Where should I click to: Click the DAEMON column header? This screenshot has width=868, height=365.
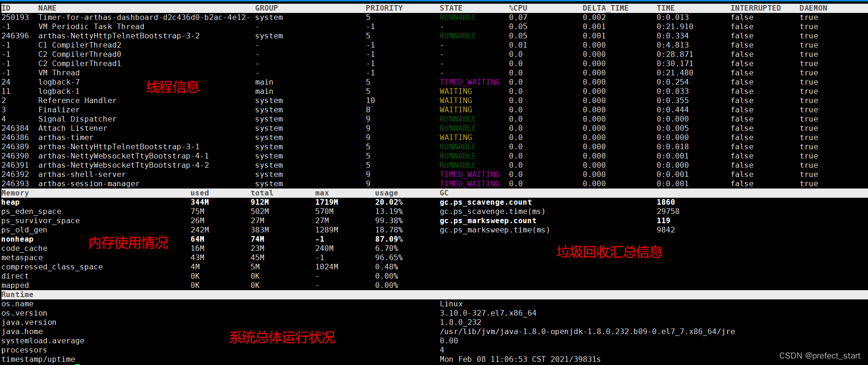(x=814, y=8)
